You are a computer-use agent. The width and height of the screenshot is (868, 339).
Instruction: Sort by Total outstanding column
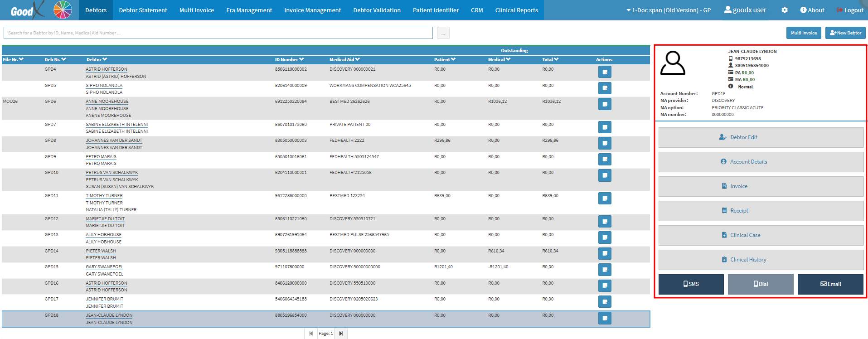pyautogui.click(x=550, y=59)
